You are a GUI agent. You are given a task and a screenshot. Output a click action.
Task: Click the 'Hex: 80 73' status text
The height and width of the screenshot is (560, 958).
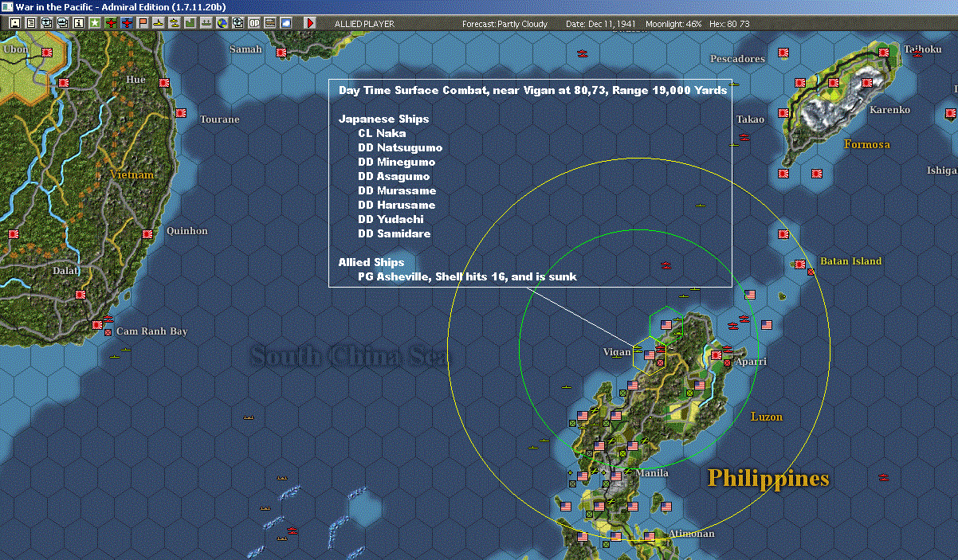coord(728,24)
